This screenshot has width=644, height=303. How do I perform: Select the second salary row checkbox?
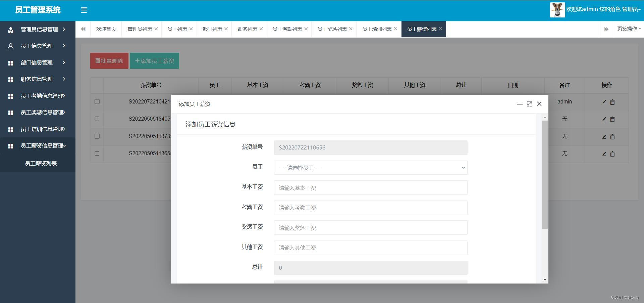tap(97, 119)
